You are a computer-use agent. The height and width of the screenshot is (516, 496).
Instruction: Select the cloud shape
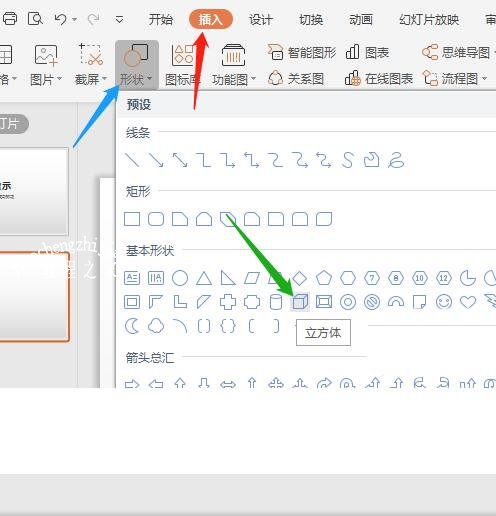156,326
